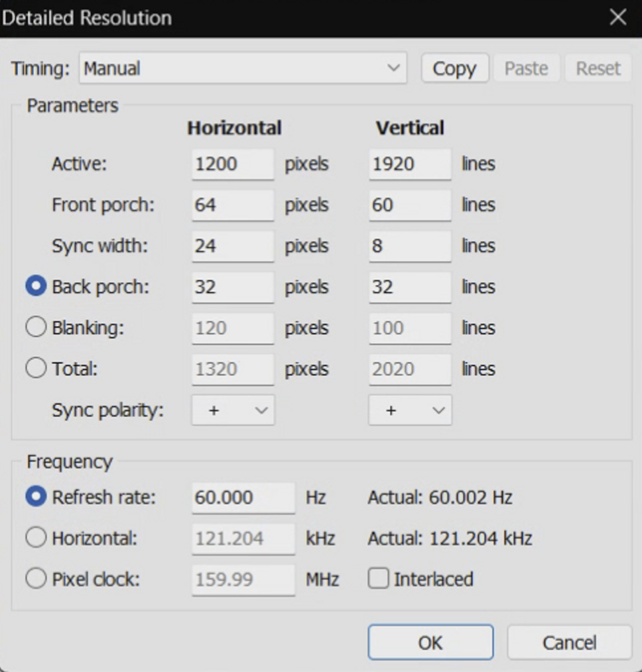Open the horizontal Sync polarity dropdown
This screenshot has width=642, height=672.
233,410
